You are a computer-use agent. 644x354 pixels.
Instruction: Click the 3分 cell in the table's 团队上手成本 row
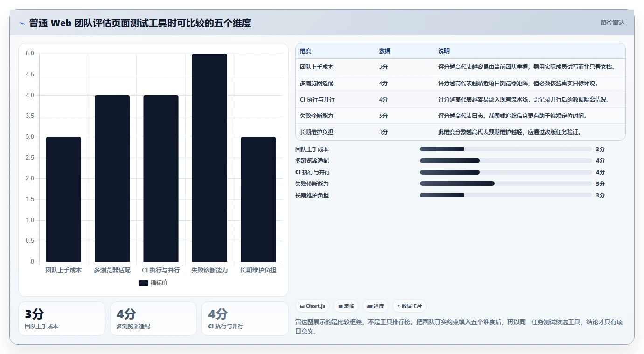click(x=383, y=67)
